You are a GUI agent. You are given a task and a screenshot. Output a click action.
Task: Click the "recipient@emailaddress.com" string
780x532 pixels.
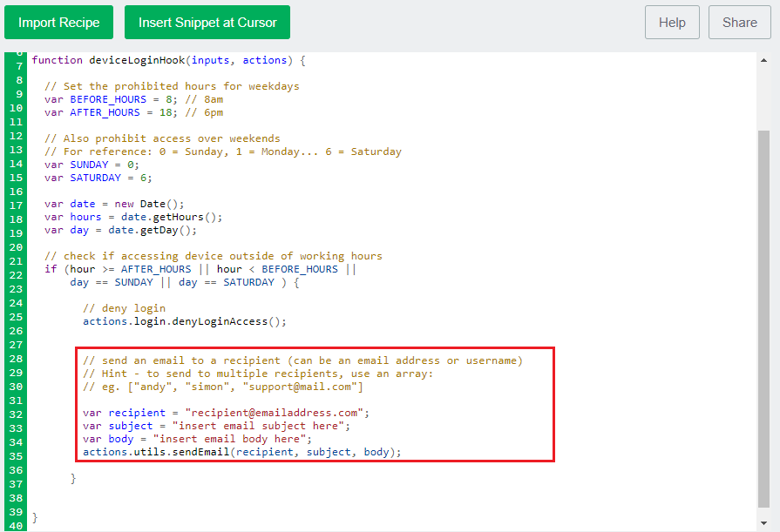(x=275, y=413)
